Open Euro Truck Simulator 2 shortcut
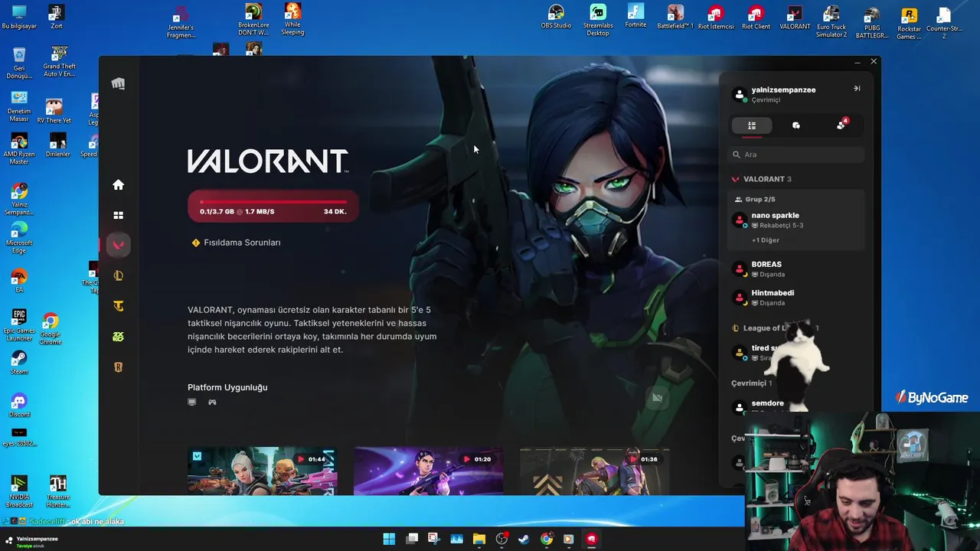The height and width of the screenshot is (551, 980). point(831,21)
